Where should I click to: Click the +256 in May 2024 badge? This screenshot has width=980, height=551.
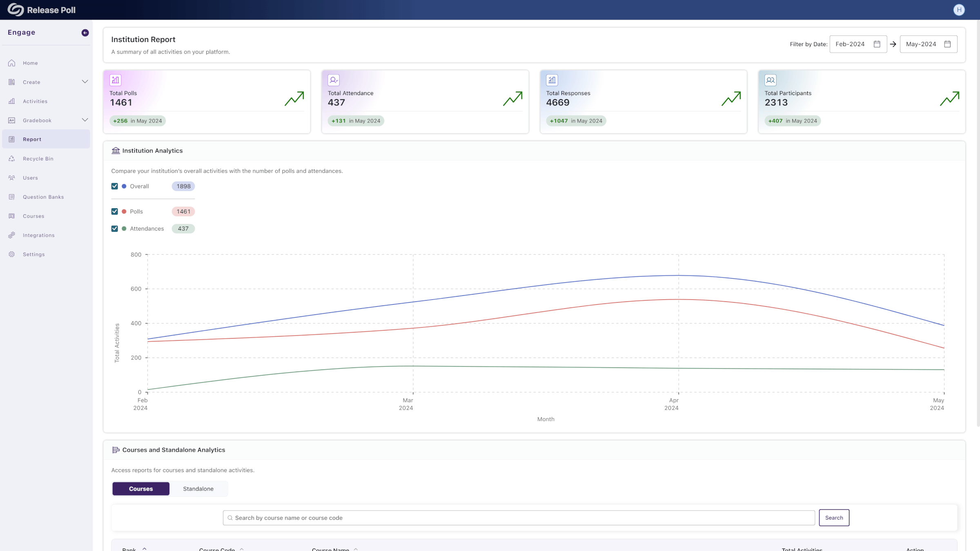[x=137, y=121]
